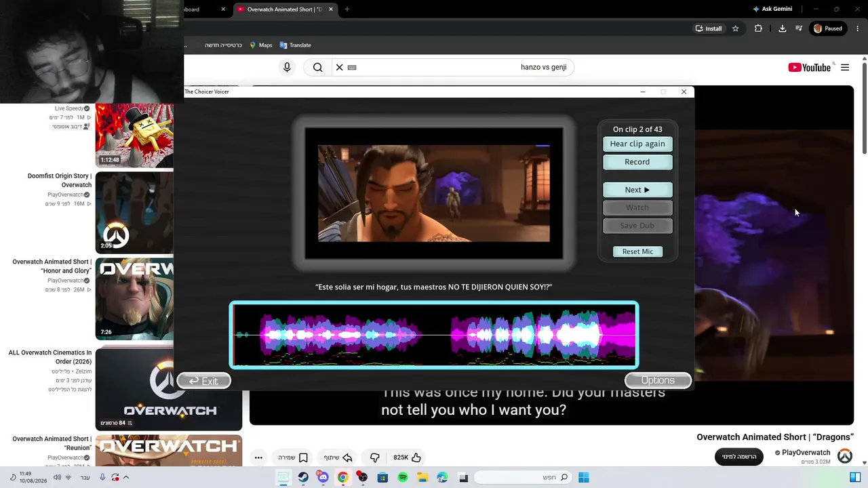
Task: Open Steam from the taskbar
Action: click(303, 478)
